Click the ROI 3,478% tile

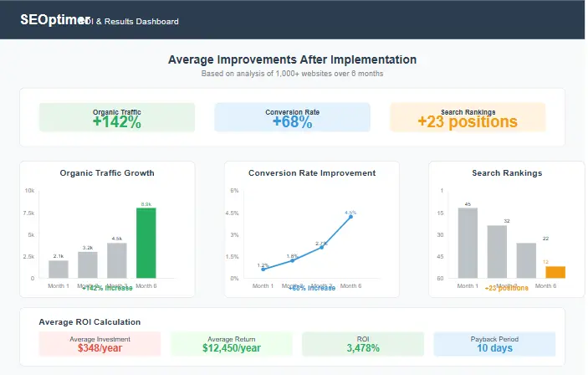coord(363,343)
